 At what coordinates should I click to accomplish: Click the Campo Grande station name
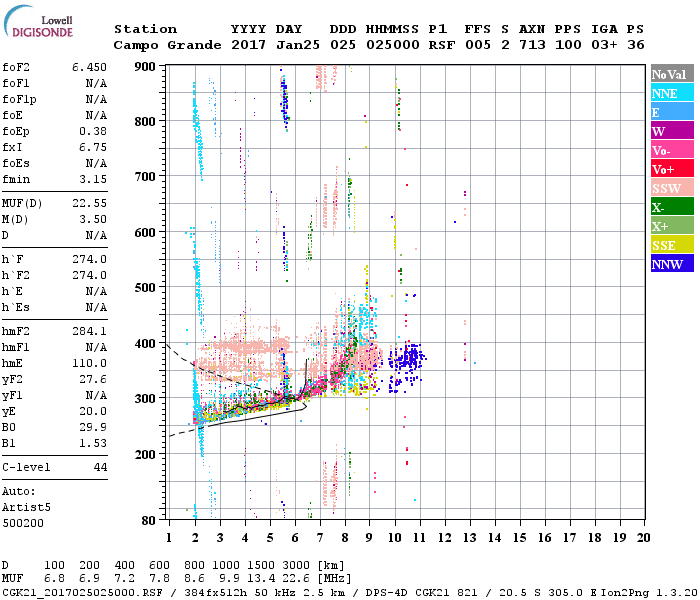click(x=164, y=45)
